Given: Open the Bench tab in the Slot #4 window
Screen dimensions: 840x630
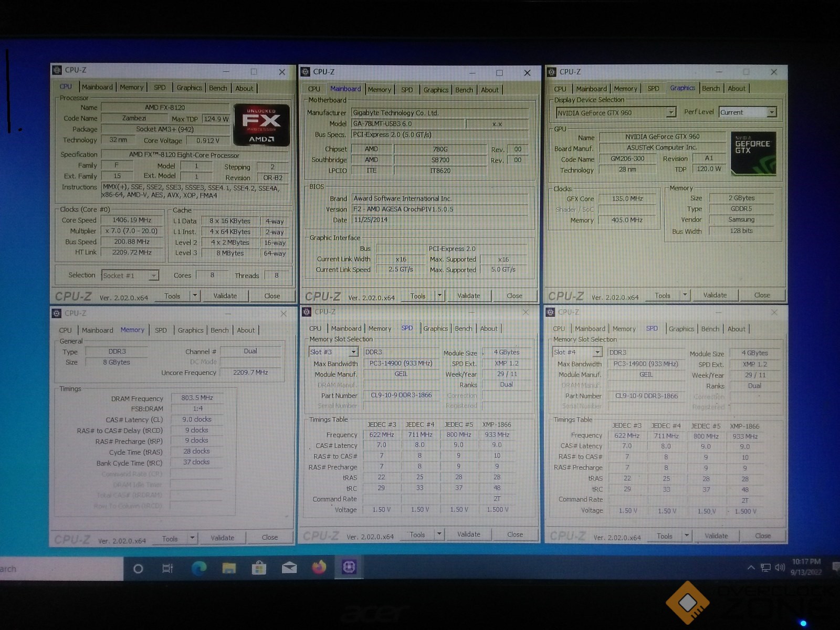Looking at the screenshot, I should point(710,329).
